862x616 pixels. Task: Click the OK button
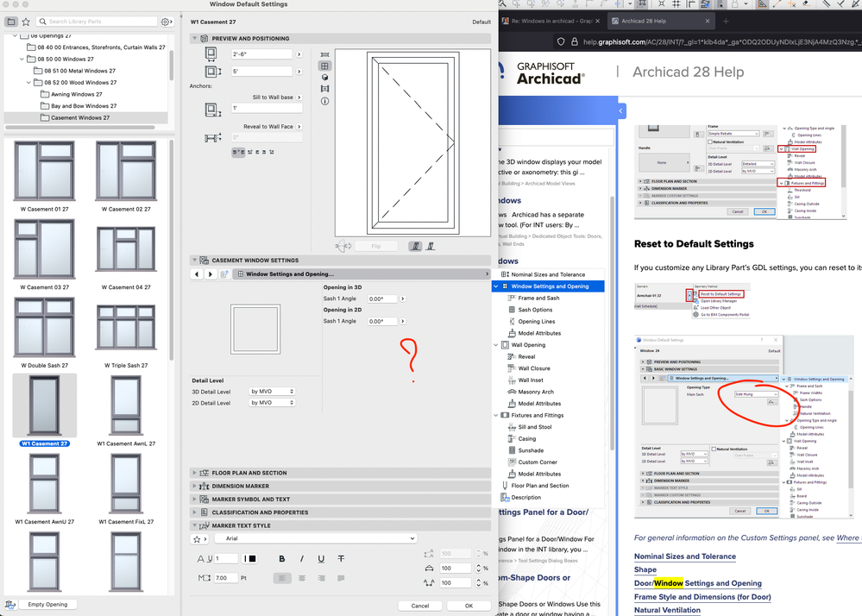coord(469,606)
